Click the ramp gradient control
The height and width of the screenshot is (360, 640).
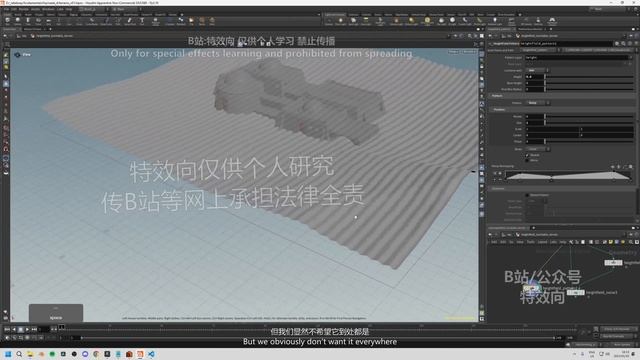[568, 175]
